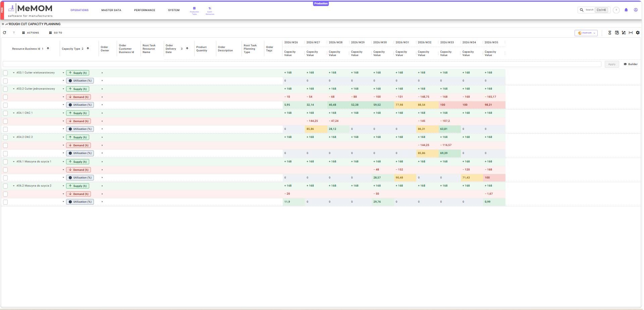Open the OPERATIONS menu
Viewport: 644px width, 310px height.
pos(79,10)
